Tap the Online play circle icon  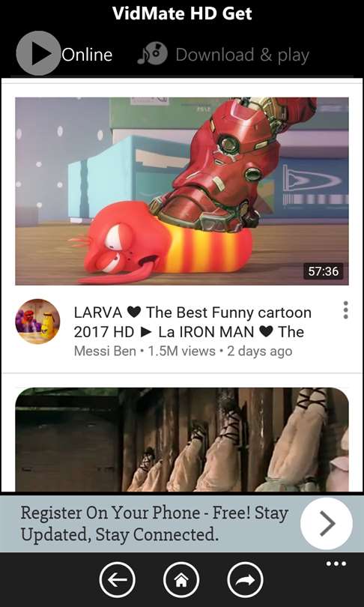click(38, 53)
